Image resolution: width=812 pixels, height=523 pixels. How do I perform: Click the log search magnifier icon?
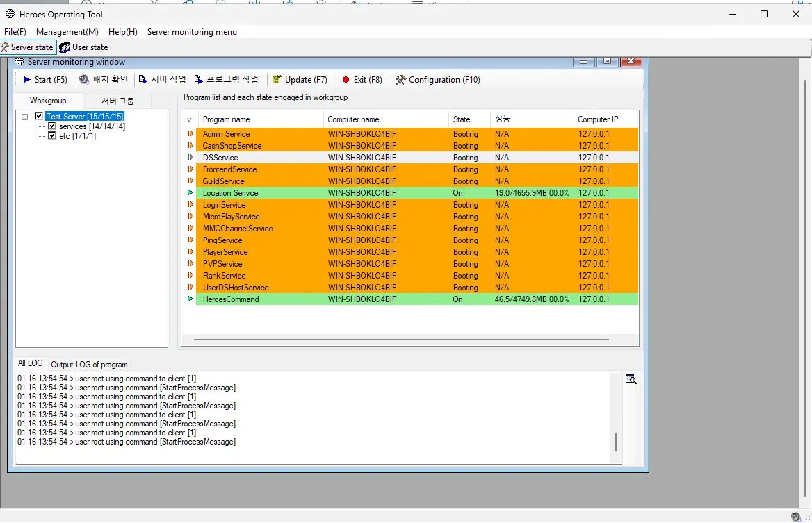coord(631,379)
